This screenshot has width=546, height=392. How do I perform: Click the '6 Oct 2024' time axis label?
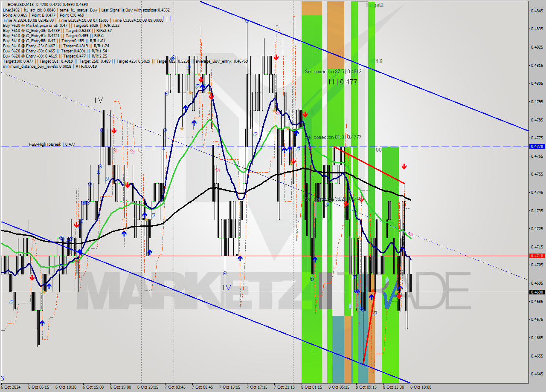[11, 387]
